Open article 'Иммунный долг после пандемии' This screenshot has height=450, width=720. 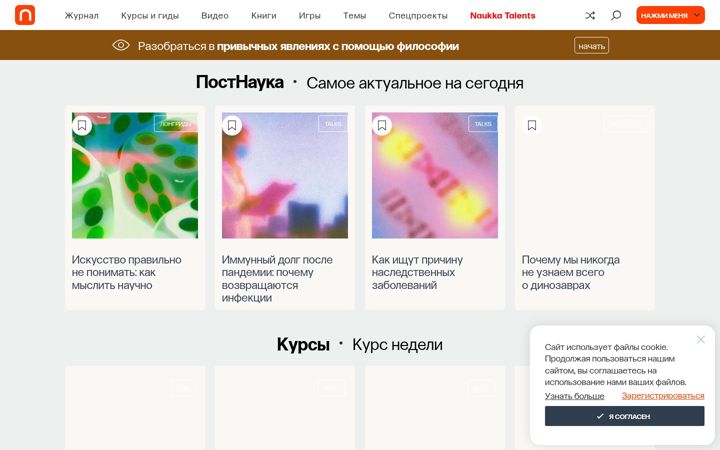277,278
